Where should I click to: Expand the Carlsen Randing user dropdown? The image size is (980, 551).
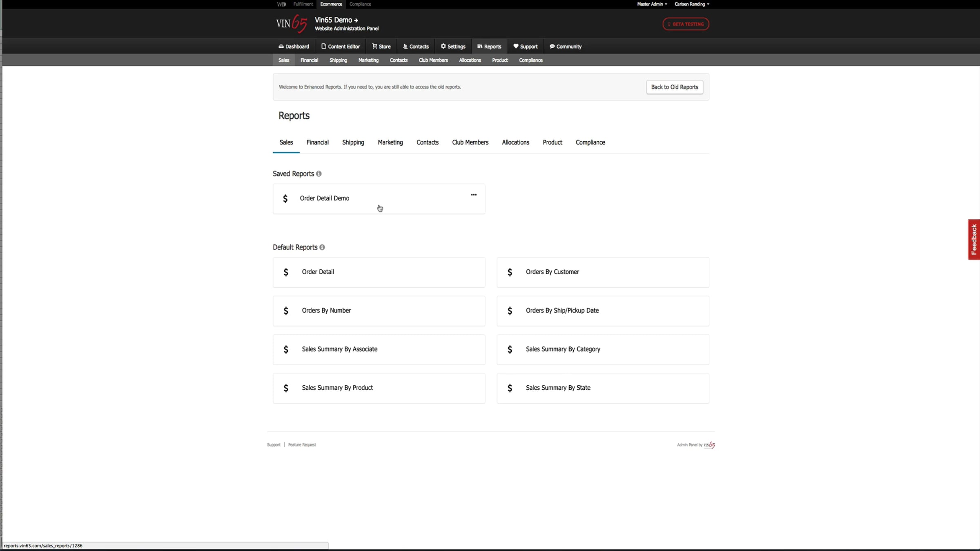pyautogui.click(x=692, y=4)
